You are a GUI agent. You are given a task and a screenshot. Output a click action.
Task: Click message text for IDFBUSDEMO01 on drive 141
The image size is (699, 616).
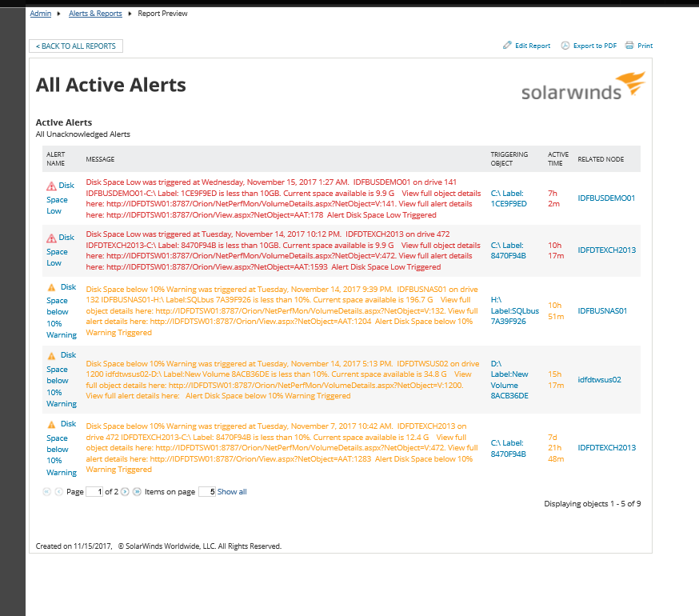(x=284, y=198)
